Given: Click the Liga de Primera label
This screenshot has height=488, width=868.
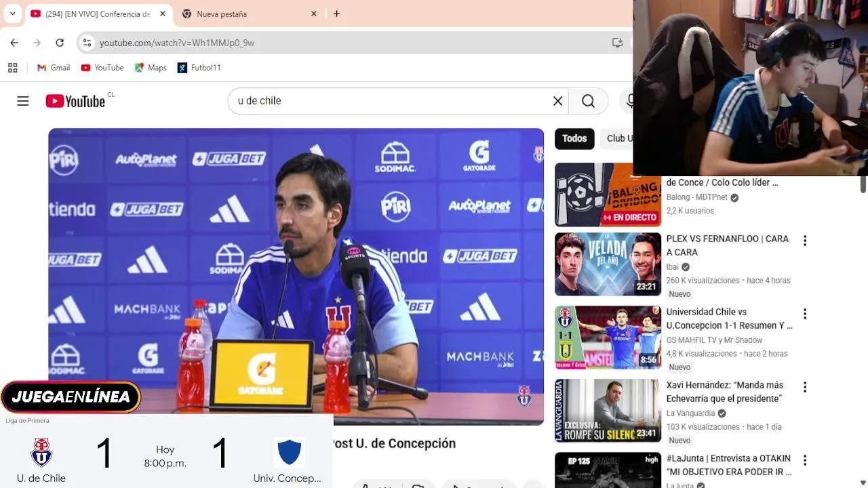Looking at the screenshot, I should 27,421.
